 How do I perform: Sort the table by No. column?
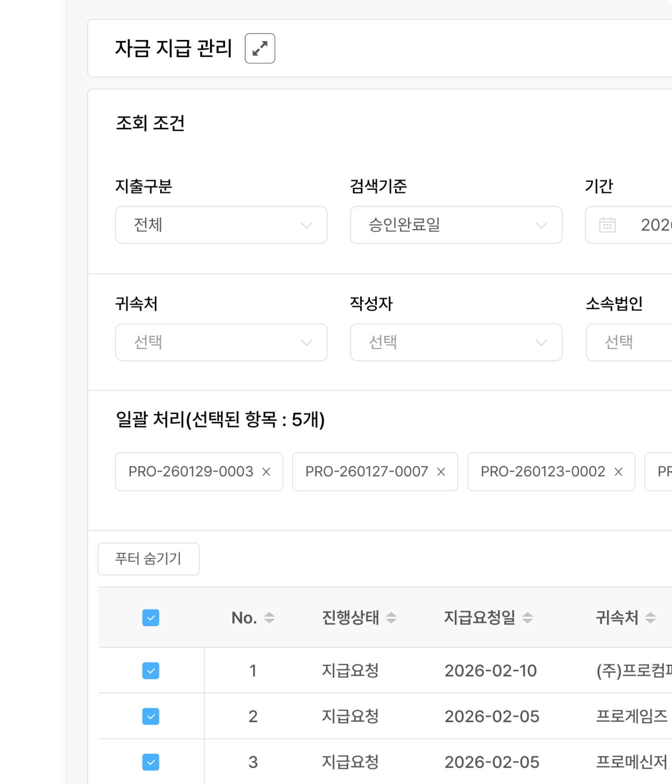270,619
